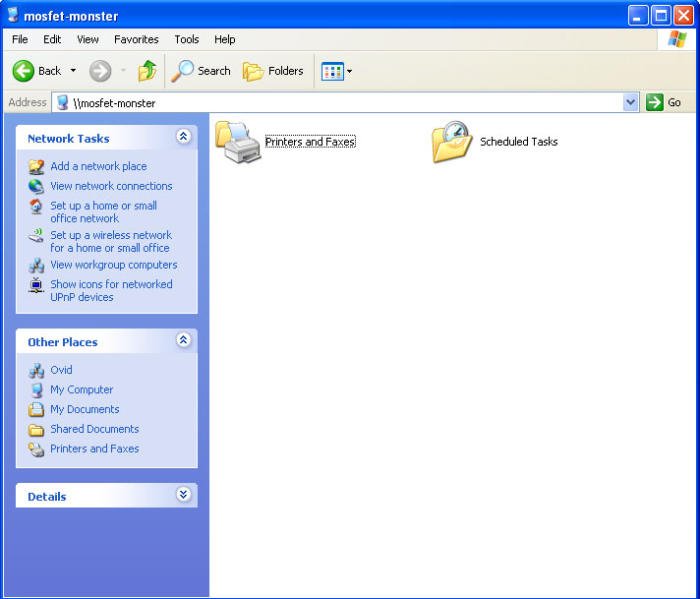Minimize the mosfet-monster window
The height and width of the screenshot is (599, 700).
637,16
